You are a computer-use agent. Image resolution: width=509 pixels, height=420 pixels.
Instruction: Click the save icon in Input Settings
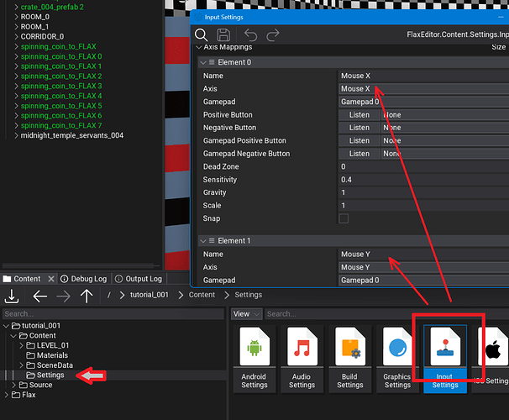[224, 35]
